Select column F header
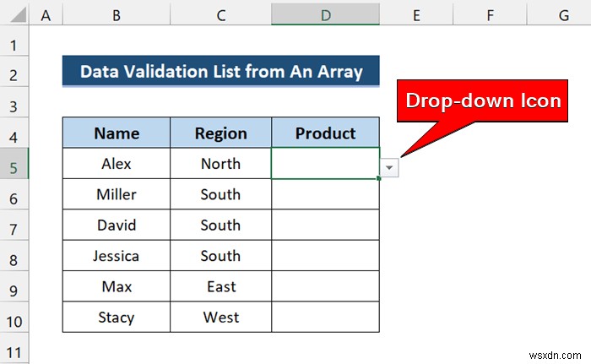 490,15
